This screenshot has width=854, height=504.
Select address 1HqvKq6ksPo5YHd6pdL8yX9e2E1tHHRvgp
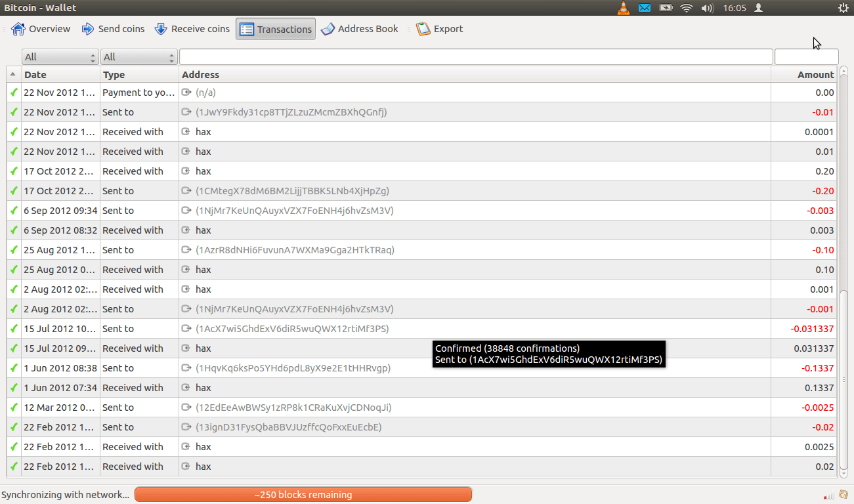pyautogui.click(x=293, y=368)
